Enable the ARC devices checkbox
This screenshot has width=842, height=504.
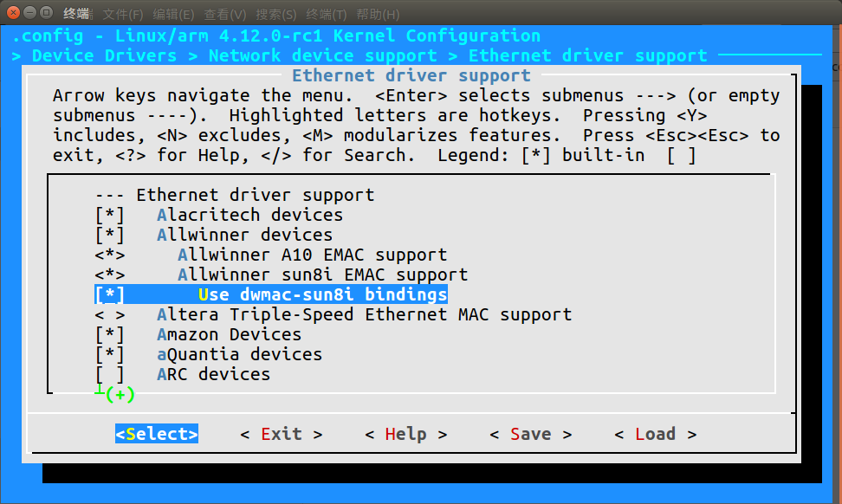(x=109, y=374)
